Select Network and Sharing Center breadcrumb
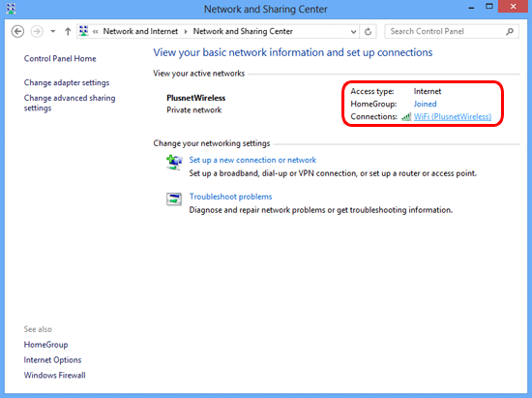This screenshot has width=532, height=398. click(x=243, y=31)
